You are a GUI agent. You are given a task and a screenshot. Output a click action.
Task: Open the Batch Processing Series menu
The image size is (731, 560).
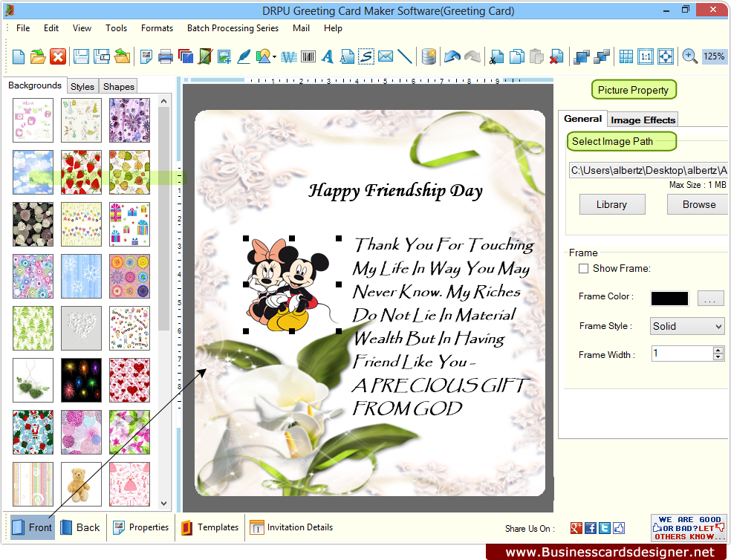coord(233,28)
